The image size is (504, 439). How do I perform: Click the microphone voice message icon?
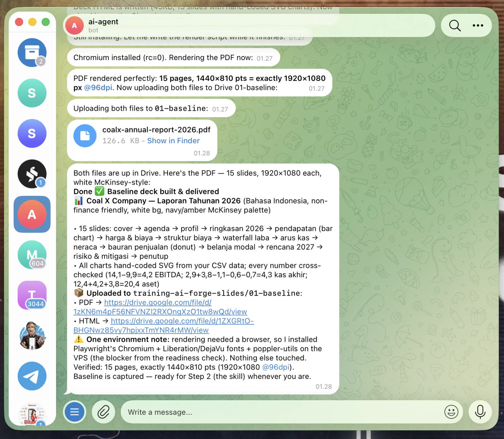pos(480,412)
